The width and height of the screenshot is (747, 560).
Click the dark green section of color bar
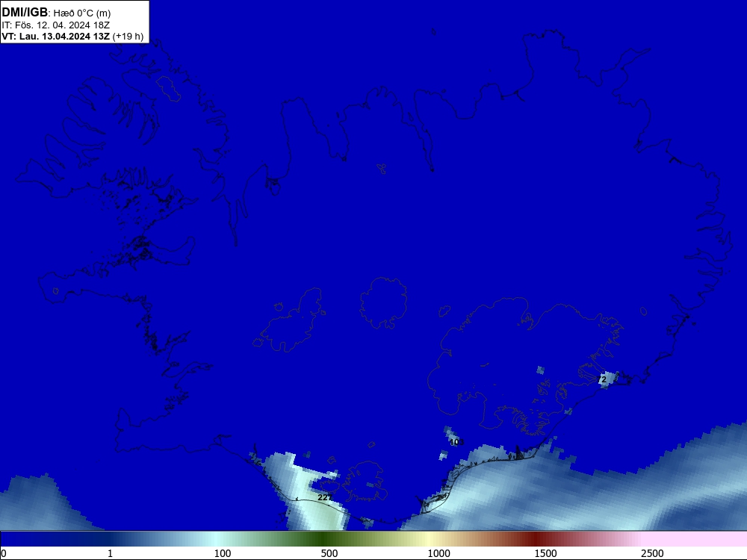pos(324,539)
